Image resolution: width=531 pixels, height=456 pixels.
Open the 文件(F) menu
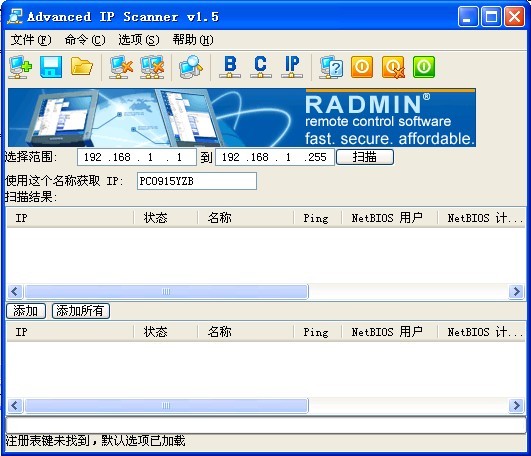click(30, 40)
